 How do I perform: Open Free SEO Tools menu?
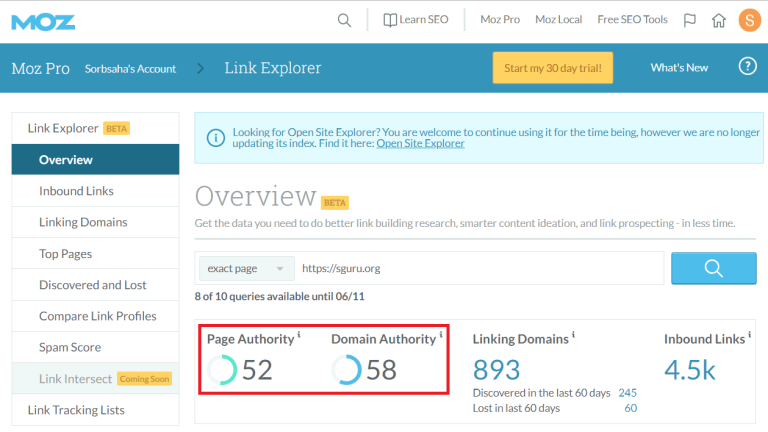click(x=632, y=20)
